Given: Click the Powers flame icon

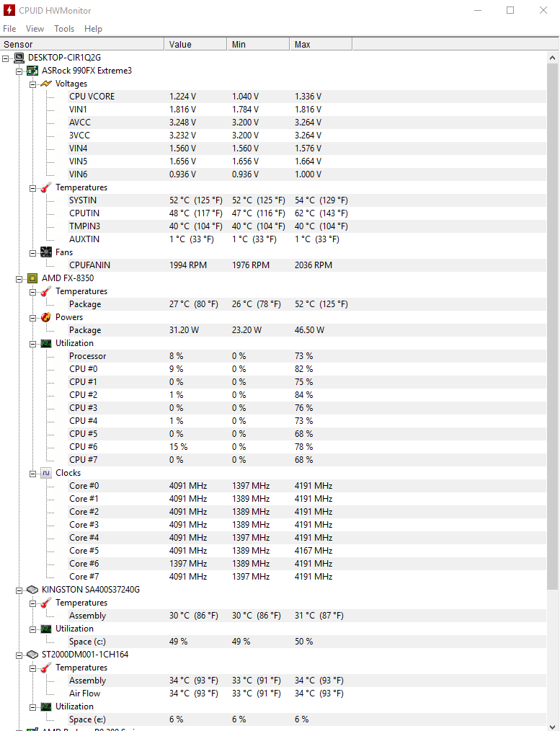Looking at the screenshot, I should coord(45,317).
